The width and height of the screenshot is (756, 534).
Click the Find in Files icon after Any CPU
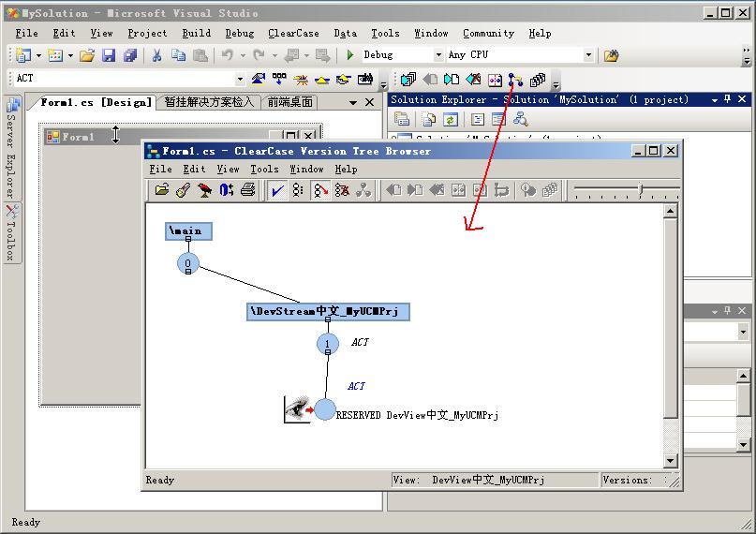[x=611, y=55]
